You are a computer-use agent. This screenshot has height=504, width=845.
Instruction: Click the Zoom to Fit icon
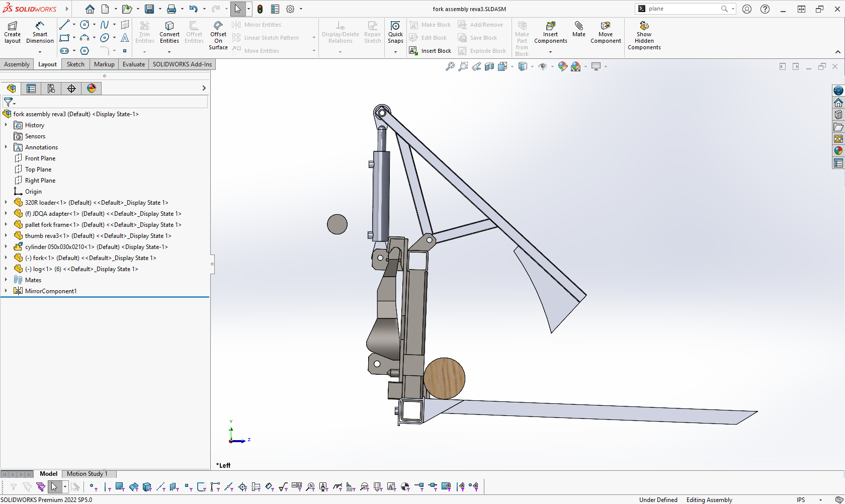coord(450,66)
